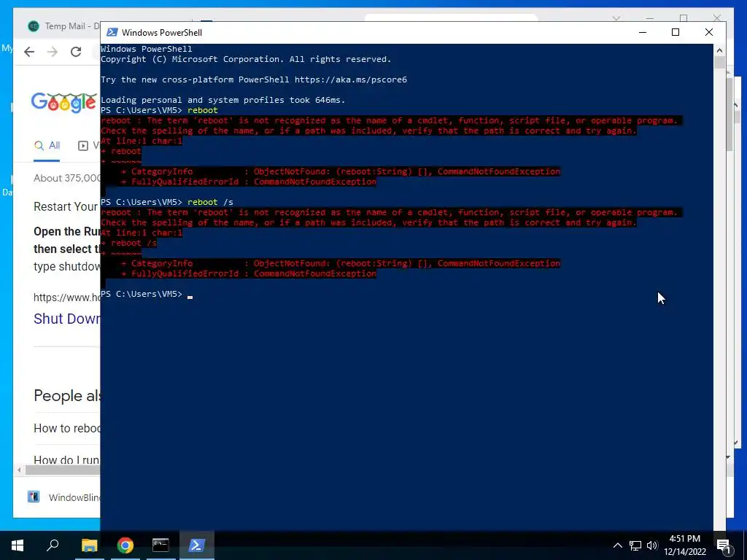747x560 pixels.
Task: Open Windows taskbar search
Action: point(53,545)
